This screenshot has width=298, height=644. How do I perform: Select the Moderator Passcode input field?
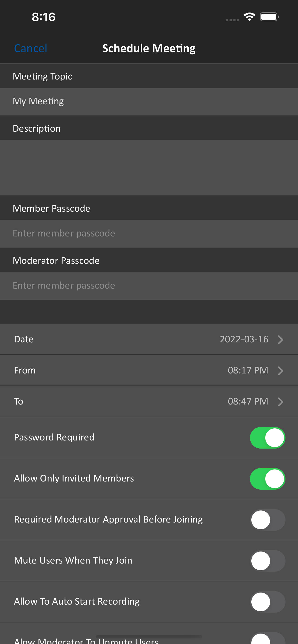point(149,286)
